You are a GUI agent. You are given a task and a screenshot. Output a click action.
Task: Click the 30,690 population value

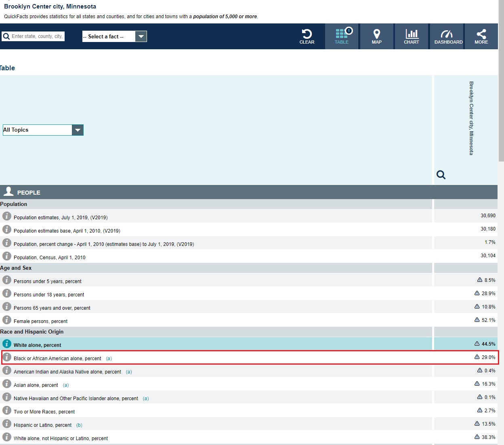coord(488,216)
